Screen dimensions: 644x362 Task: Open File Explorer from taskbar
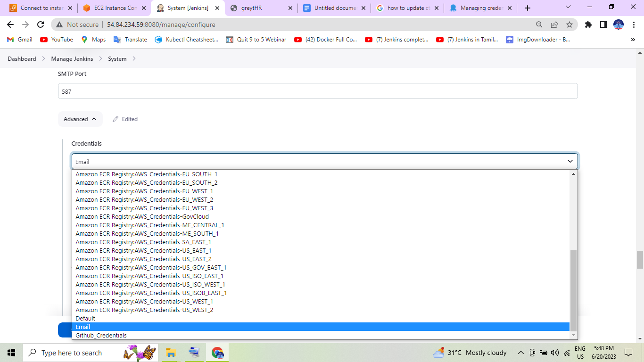[x=171, y=353]
